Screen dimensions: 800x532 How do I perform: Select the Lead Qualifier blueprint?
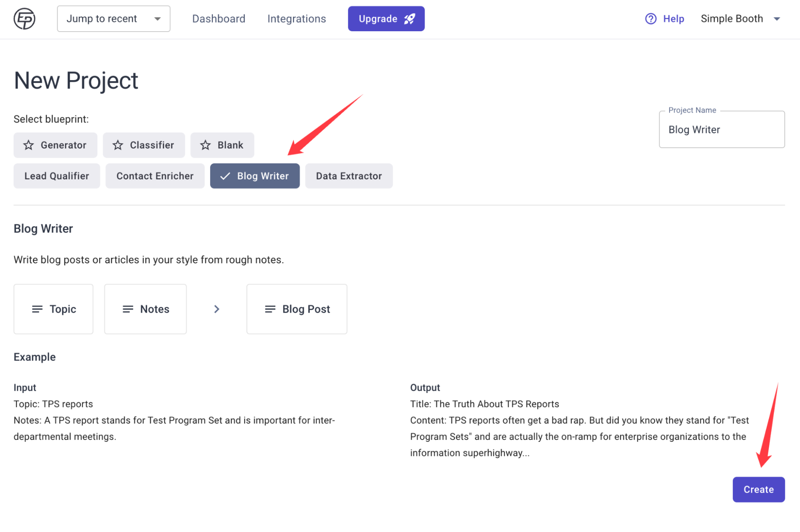pyautogui.click(x=56, y=176)
